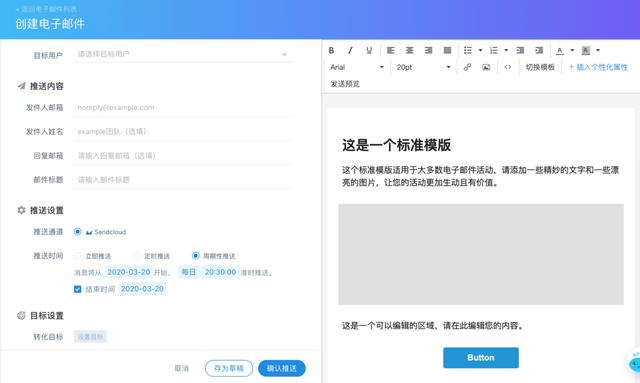Image resolution: width=640 pixels, height=383 pixels.
Task: Go back to the email list link
Action: point(46,9)
